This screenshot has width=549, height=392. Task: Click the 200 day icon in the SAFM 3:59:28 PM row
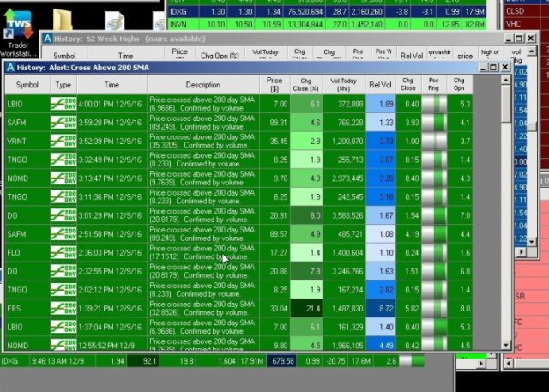(63, 123)
